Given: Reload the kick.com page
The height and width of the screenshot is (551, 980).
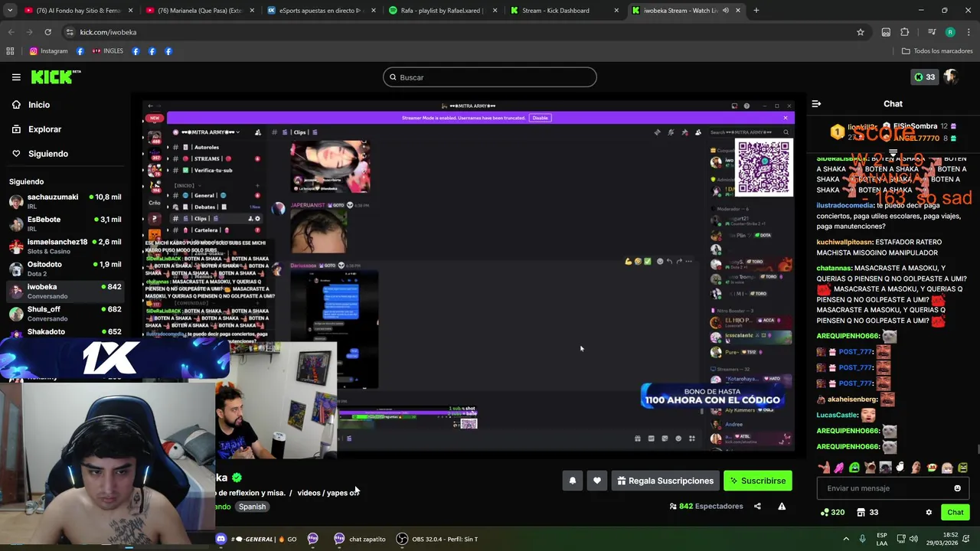Looking at the screenshot, I should tap(47, 32).
